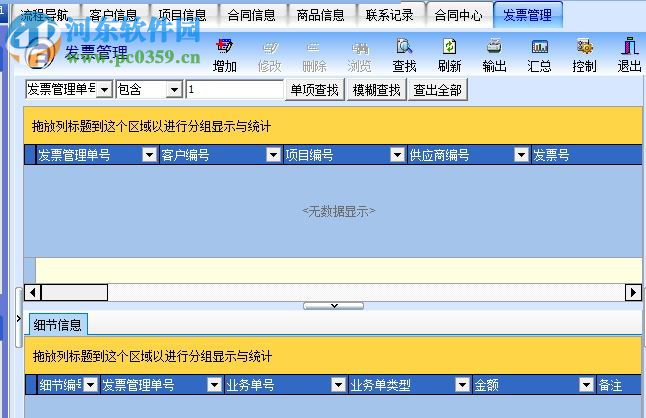Image resolution: width=646 pixels, height=418 pixels.
Task: Open filter dropdown for 业务单号 column
Action: (338, 385)
